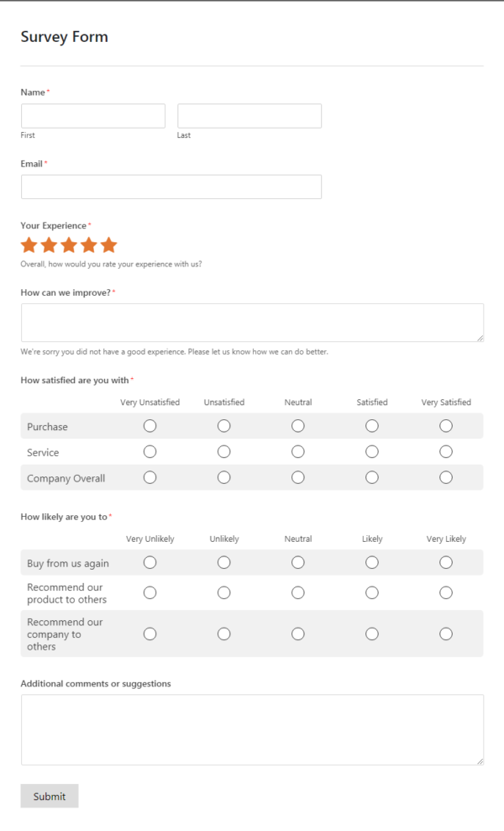Choose Unsatisfied for Company Overall
The width and height of the screenshot is (504, 831).
[223, 477]
